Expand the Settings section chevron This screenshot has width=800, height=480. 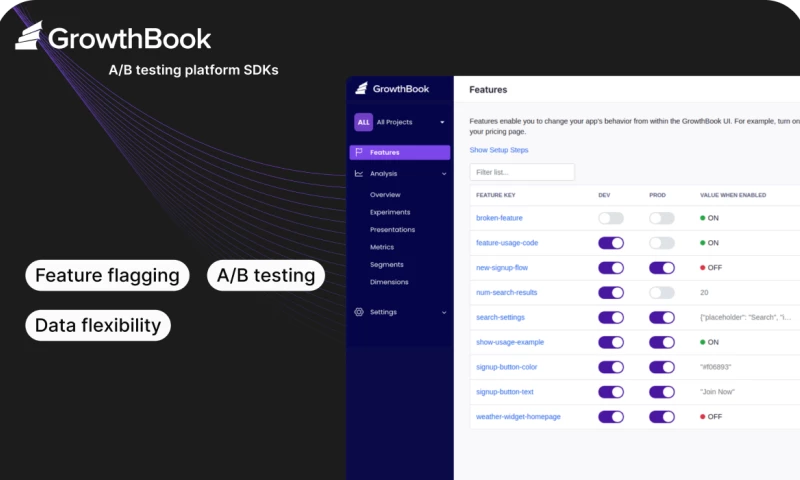(444, 312)
